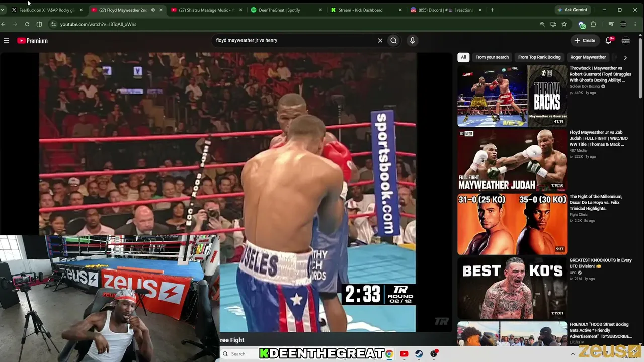The width and height of the screenshot is (644, 362).
Task: Install or cast icon in address bar
Action: coord(553,24)
